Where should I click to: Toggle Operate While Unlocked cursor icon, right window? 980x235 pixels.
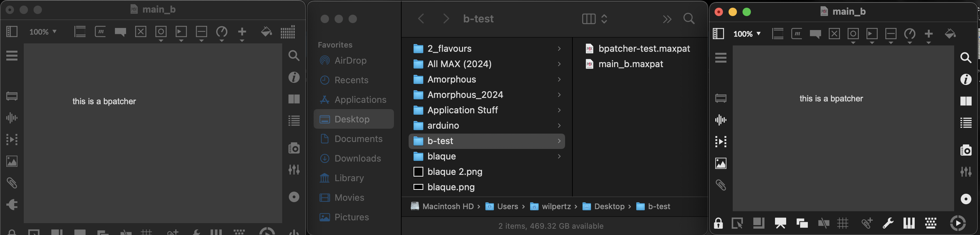[737, 223]
